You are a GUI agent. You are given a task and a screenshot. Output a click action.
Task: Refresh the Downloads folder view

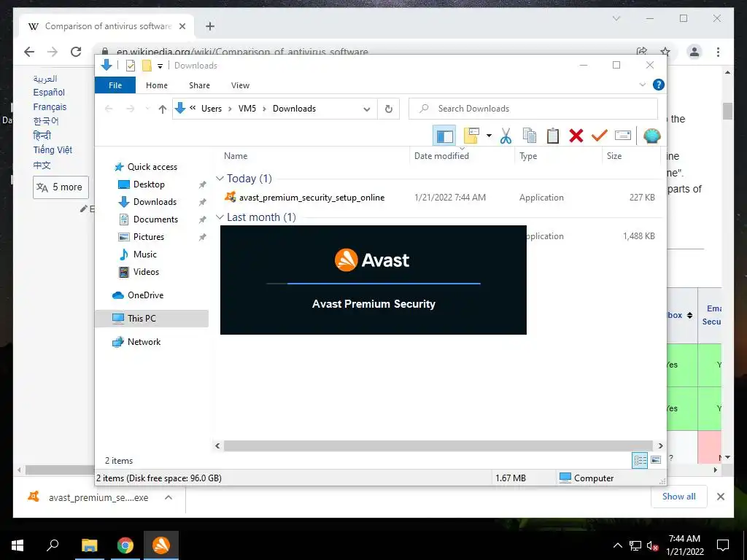tap(389, 109)
